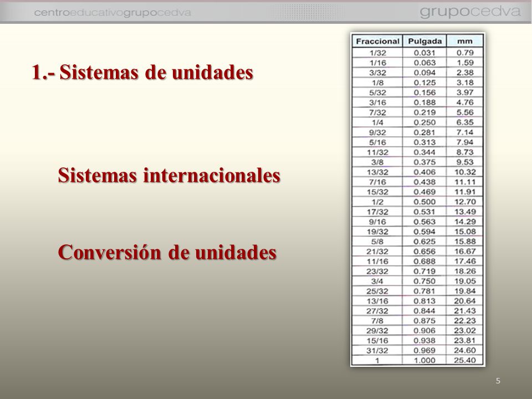Click the '1.000' inch value
Screen dimensions: 532x399
[x=424, y=361]
